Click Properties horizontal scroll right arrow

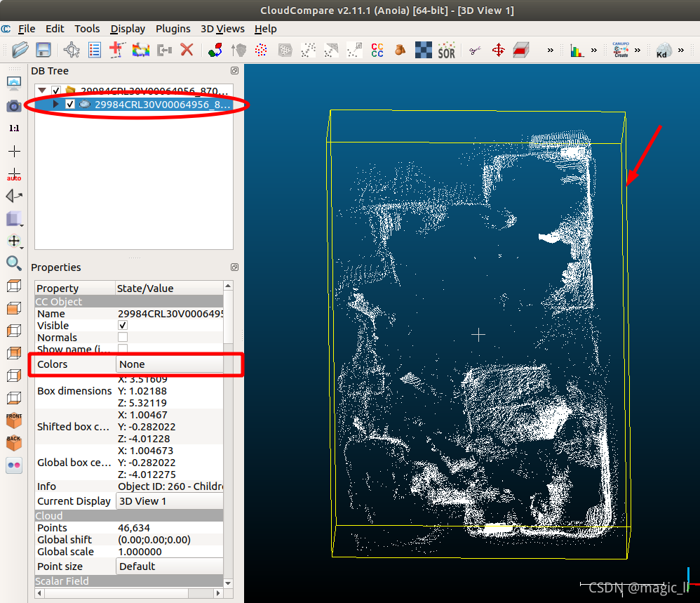coord(218,593)
